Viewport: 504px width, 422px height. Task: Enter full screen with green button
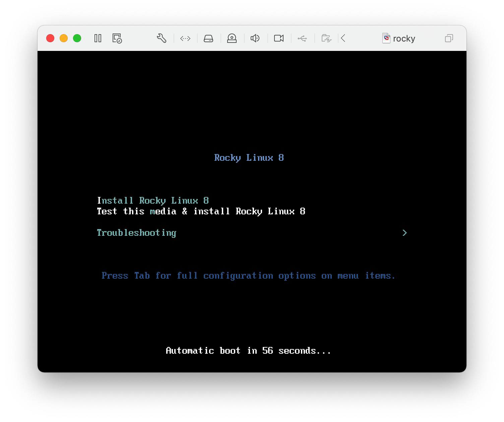tap(77, 38)
